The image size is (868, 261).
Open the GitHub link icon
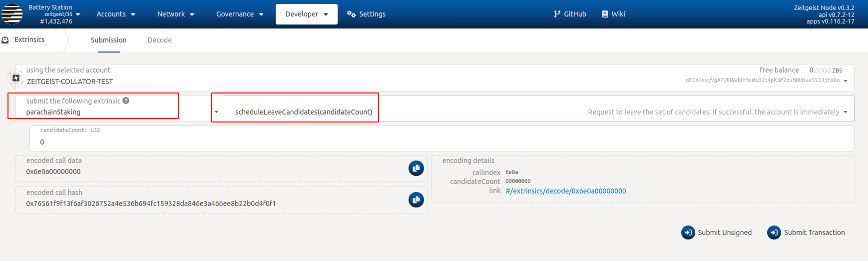[557, 14]
